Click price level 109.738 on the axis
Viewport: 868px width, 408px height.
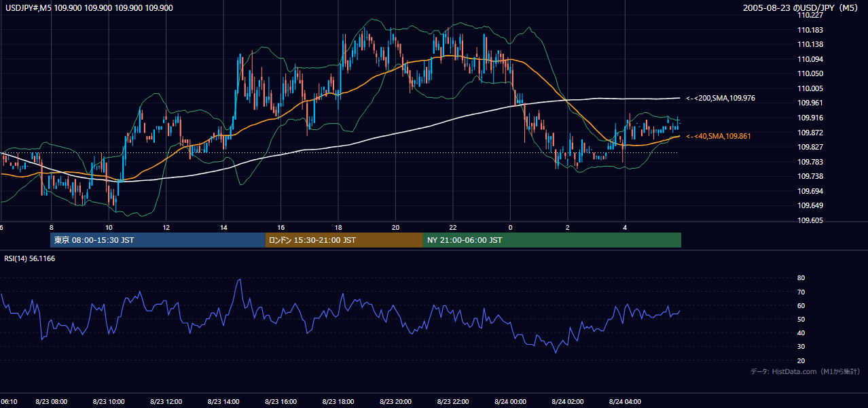point(809,176)
